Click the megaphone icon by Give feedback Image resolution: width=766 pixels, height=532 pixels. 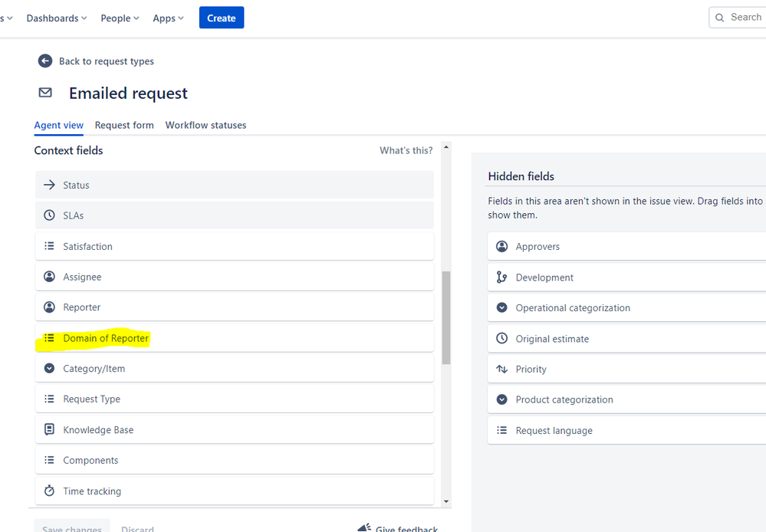pyautogui.click(x=364, y=527)
